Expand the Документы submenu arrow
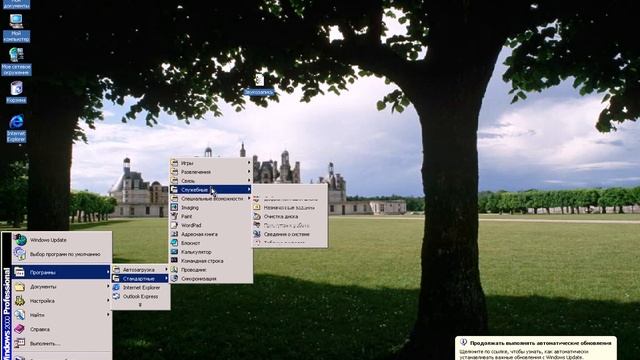This screenshot has height=360, width=640. pyautogui.click(x=108, y=287)
